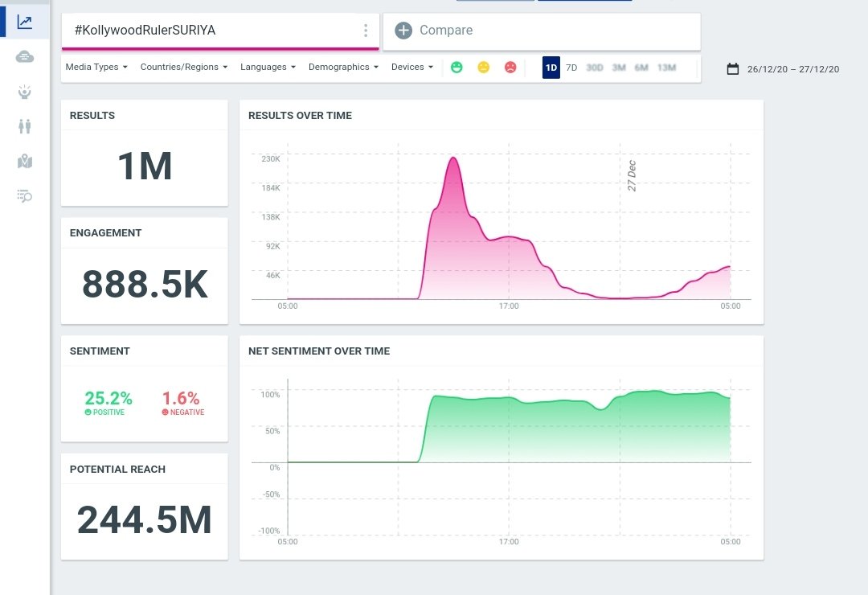Select the 1D time range

coord(551,68)
